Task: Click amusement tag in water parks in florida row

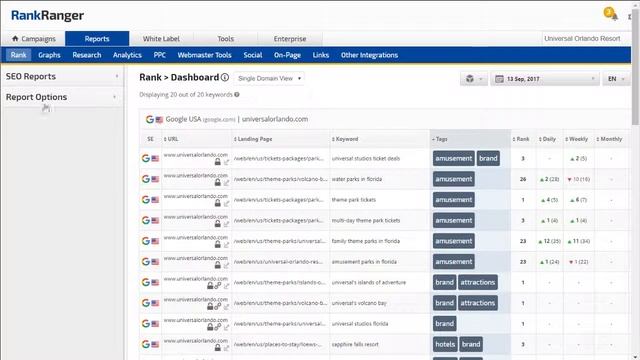Action: [453, 179]
